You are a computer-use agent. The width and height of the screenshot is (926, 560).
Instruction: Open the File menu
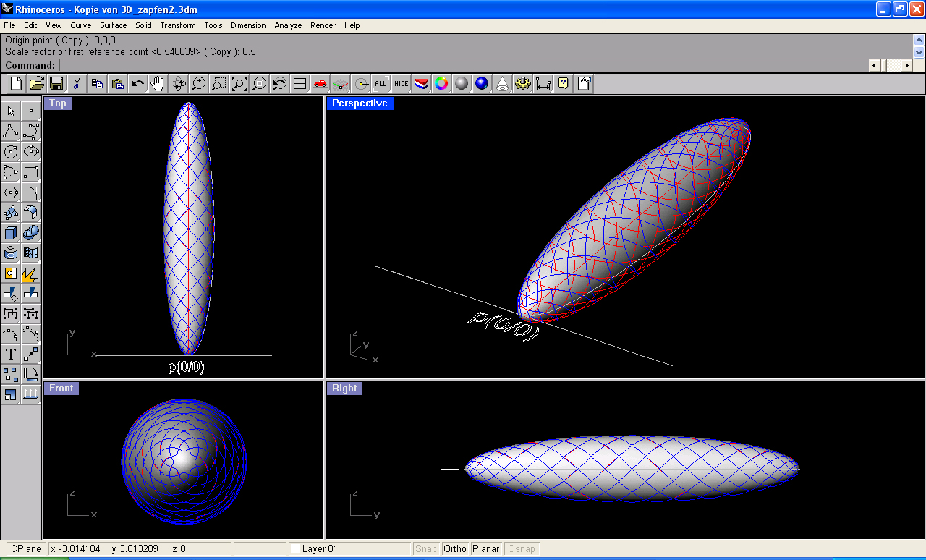tap(9, 25)
